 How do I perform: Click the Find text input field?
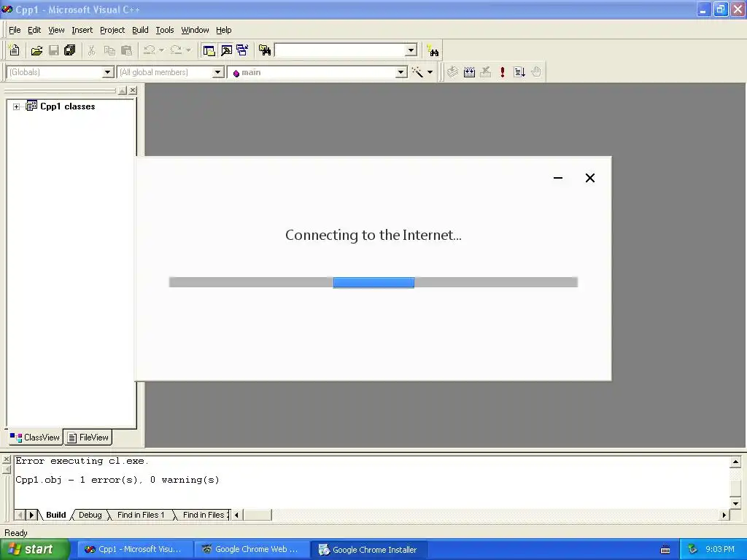click(340, 50)
